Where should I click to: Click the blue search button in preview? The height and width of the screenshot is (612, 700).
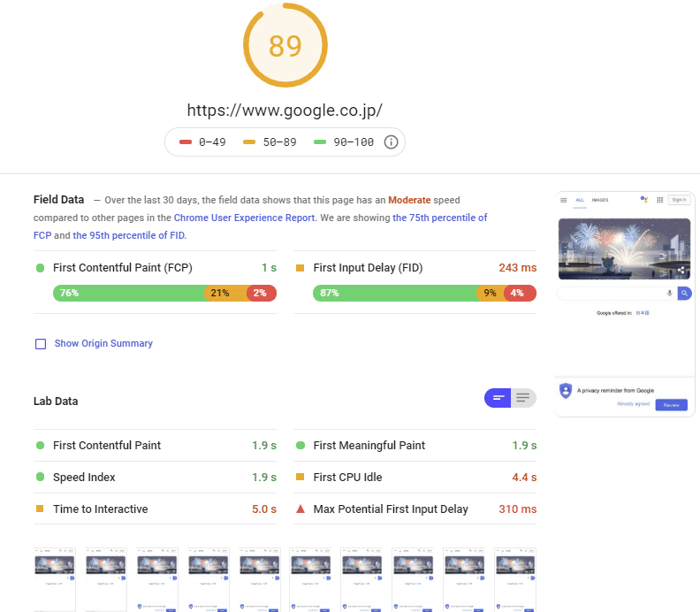click(x=684, y=293)
